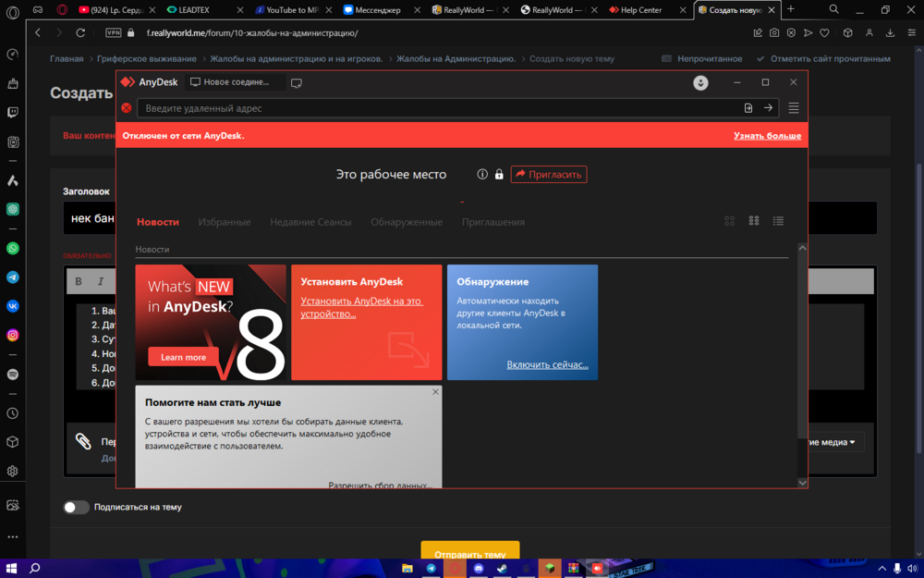Close the Помогите нам стать лучше card

pos(435,391)
